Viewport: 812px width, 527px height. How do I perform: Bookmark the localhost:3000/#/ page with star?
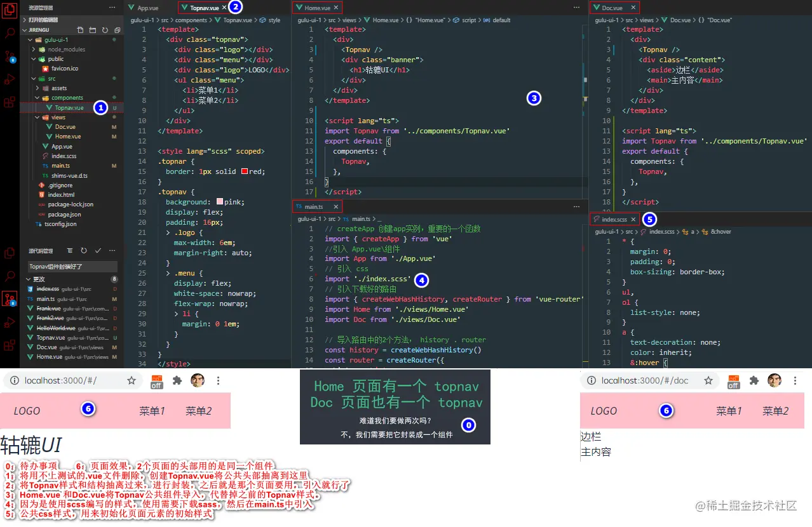(x=132, y=381)
